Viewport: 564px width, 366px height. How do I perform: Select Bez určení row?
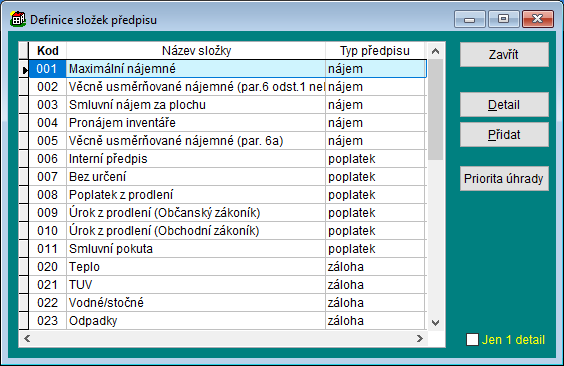[227, 177]
